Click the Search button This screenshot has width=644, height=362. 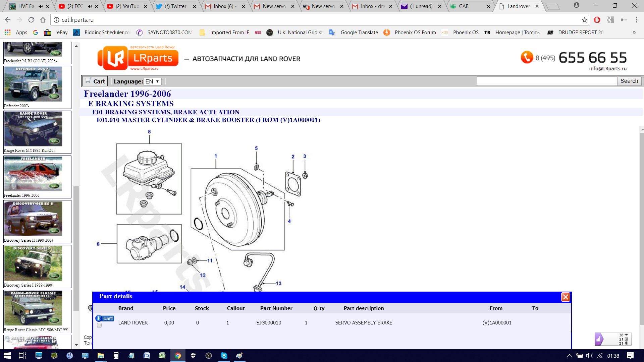629,81
